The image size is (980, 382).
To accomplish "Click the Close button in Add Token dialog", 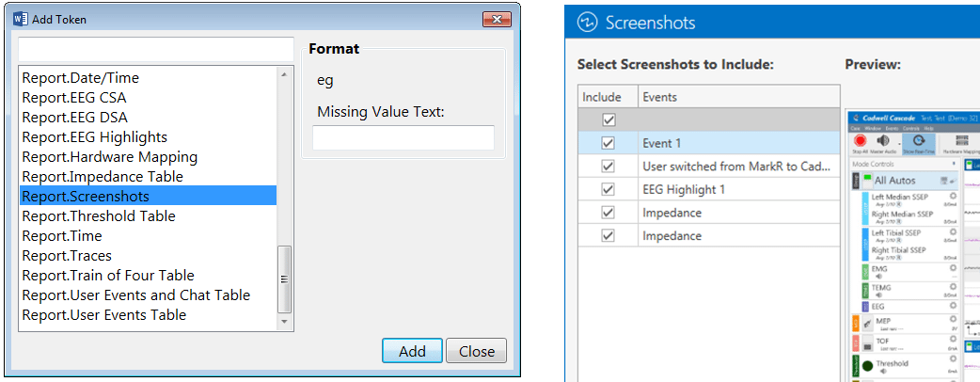I will pos(476,351).
